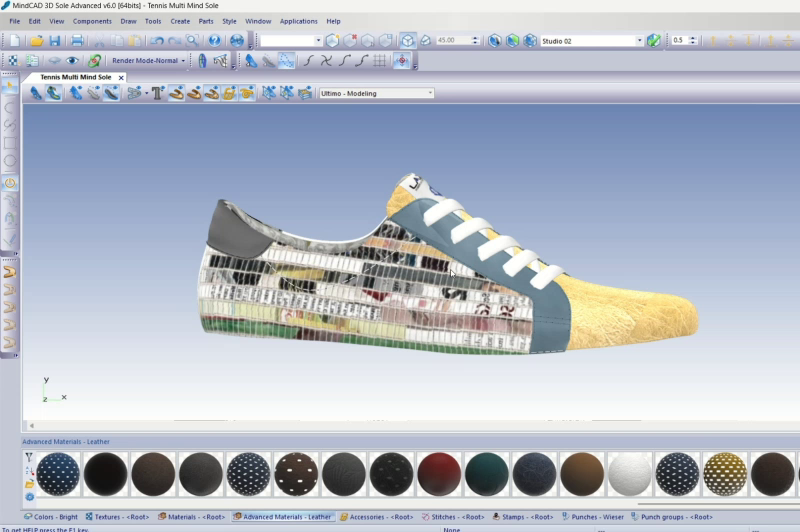
Task: Click the top orange sole shape icon
Action: (x=9, y=272)
